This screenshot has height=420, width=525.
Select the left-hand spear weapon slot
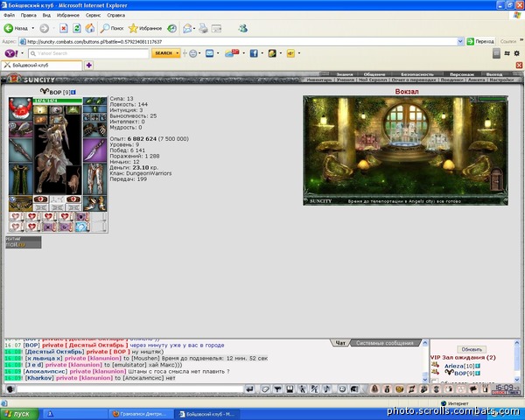(20, 150)
